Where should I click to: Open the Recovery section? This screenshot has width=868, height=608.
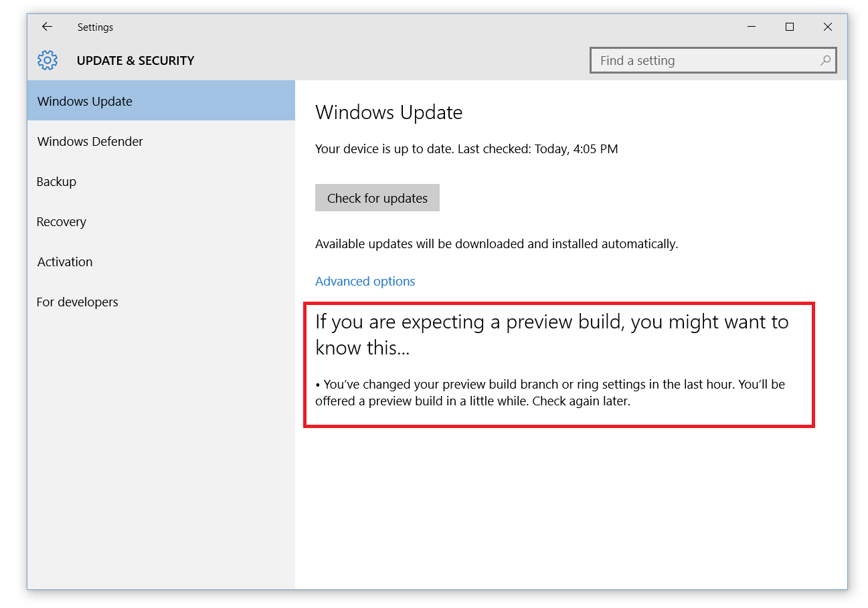click(x=62, y=221)
